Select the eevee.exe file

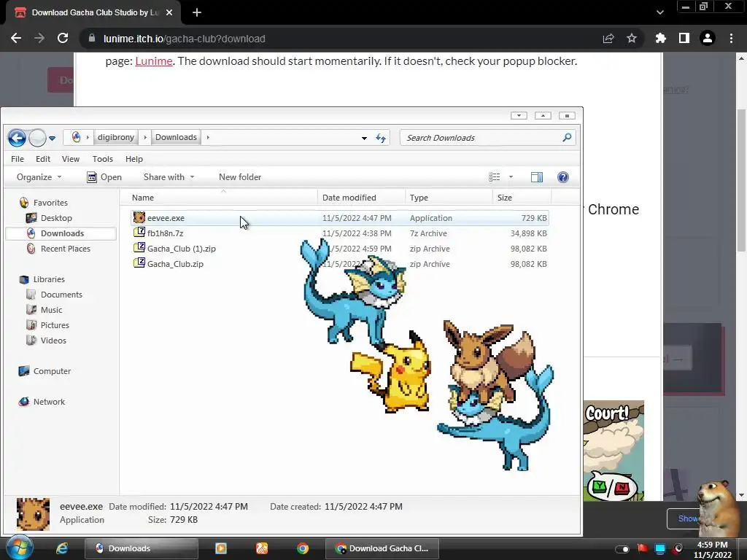[x=340, y=218]
